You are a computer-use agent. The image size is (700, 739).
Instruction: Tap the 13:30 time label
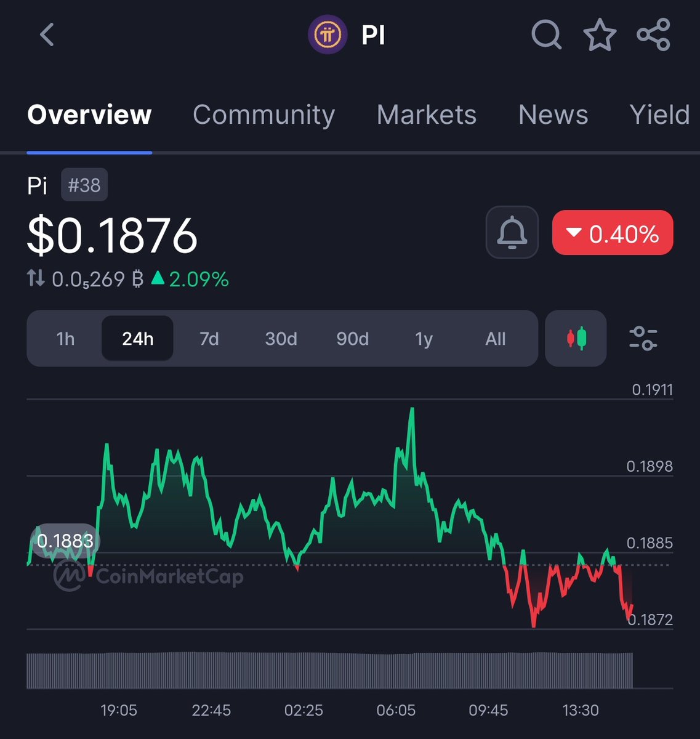pyautogui.click(x=581, y=710)
